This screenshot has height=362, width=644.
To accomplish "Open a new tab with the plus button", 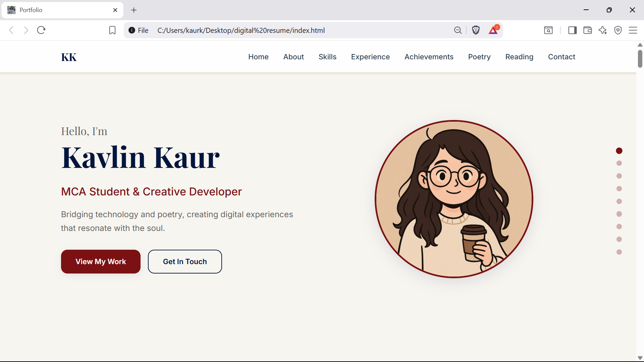I will pos(134,10).
